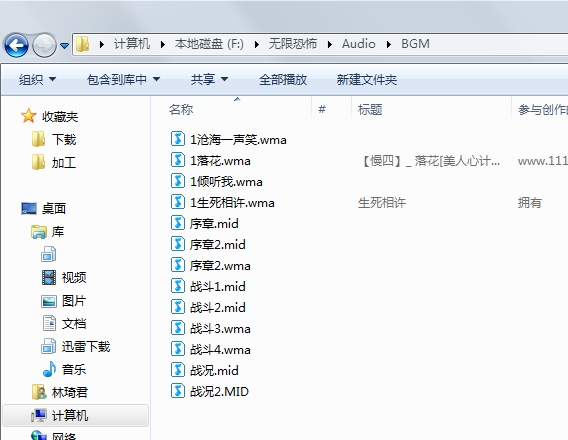Open the 组织 menu
The width and height of the screenshot is (568, 440).
coord(37,79)
